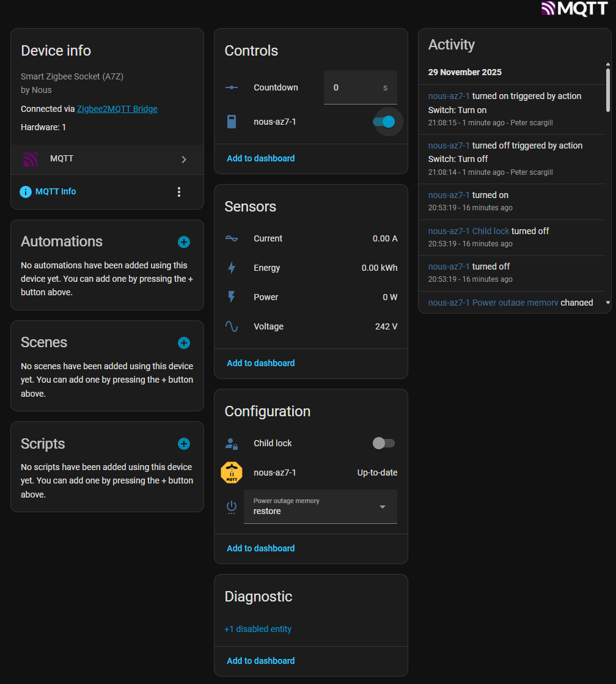616x684 pixels.
Task: Click Add to dashboard under Sensors
Action: coord(260,363)
